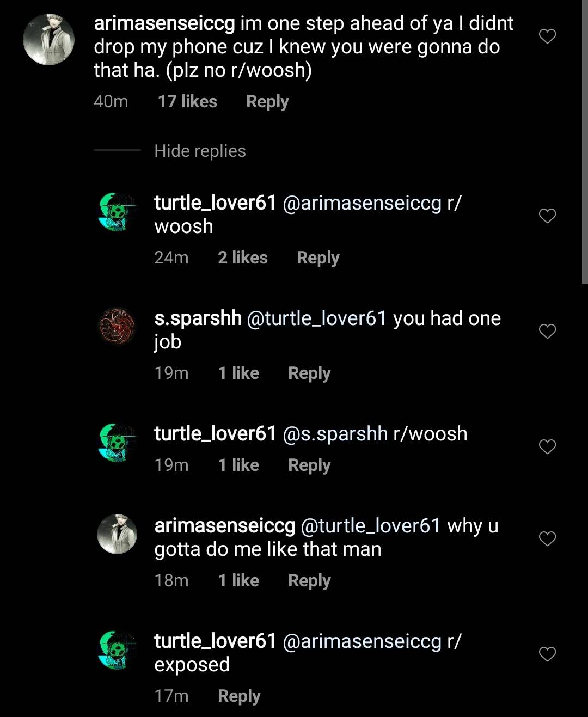
Task: Tap the @turtle_lover61 mention in s.sparshh's reply
Action: coord(317,318)
